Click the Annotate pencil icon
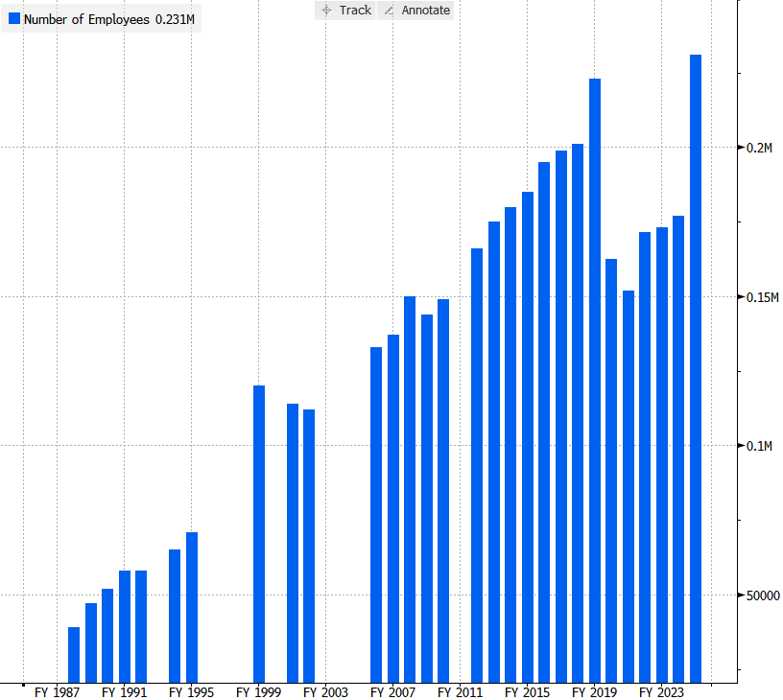The width and height of the screenshot is (783, 700). (x=389, y=11)
